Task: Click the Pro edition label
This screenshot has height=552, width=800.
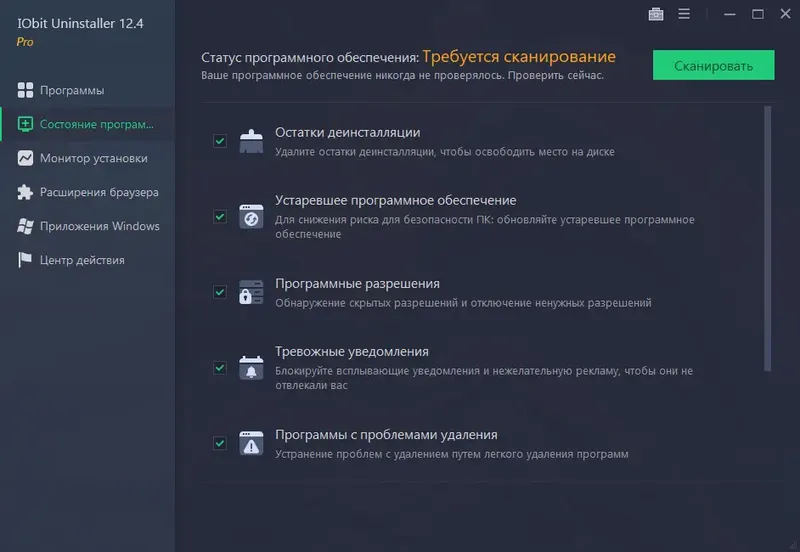Action: click(x=25, y=42)
